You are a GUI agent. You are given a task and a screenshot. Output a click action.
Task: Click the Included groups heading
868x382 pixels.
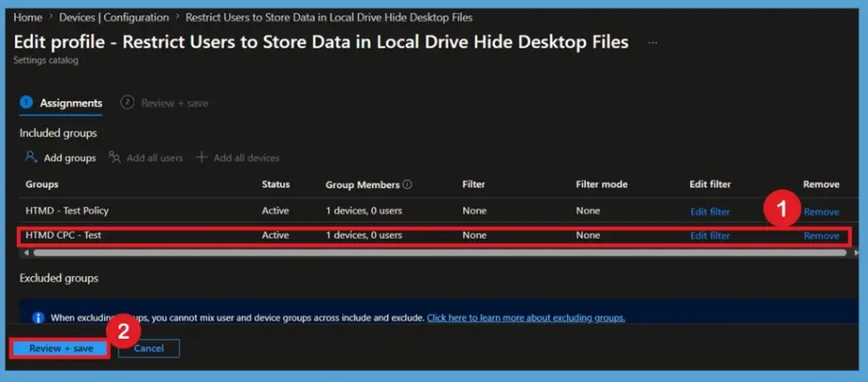click(x=58, y=133)
